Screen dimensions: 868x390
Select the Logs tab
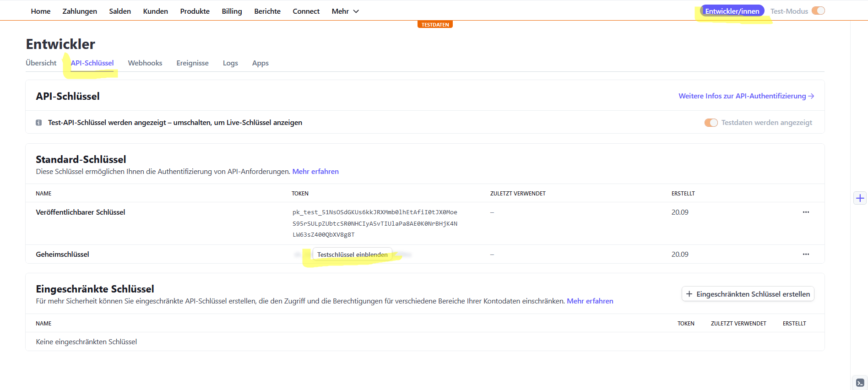pos(230,63)
